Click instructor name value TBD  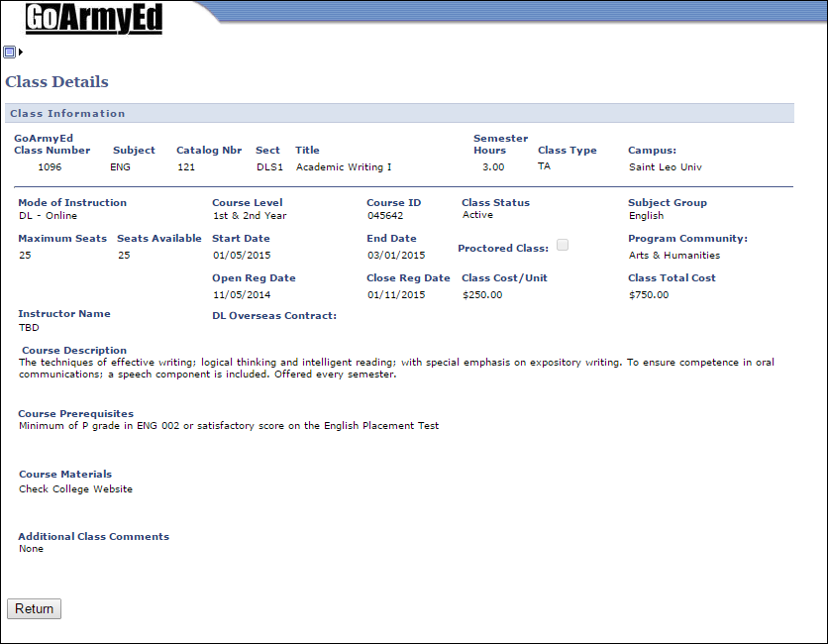pyautogui.click(x=29, y=328)
